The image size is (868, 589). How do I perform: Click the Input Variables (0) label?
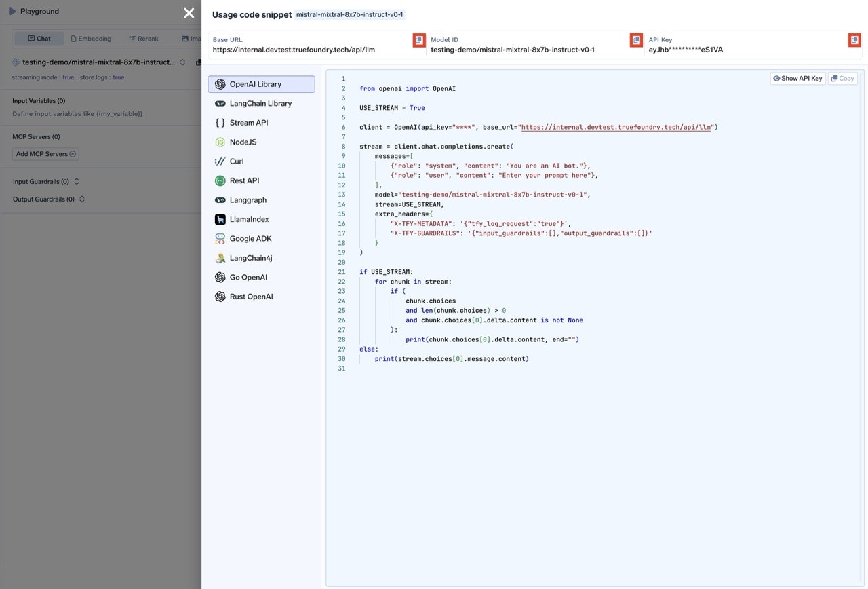click(x=39, y=101)
